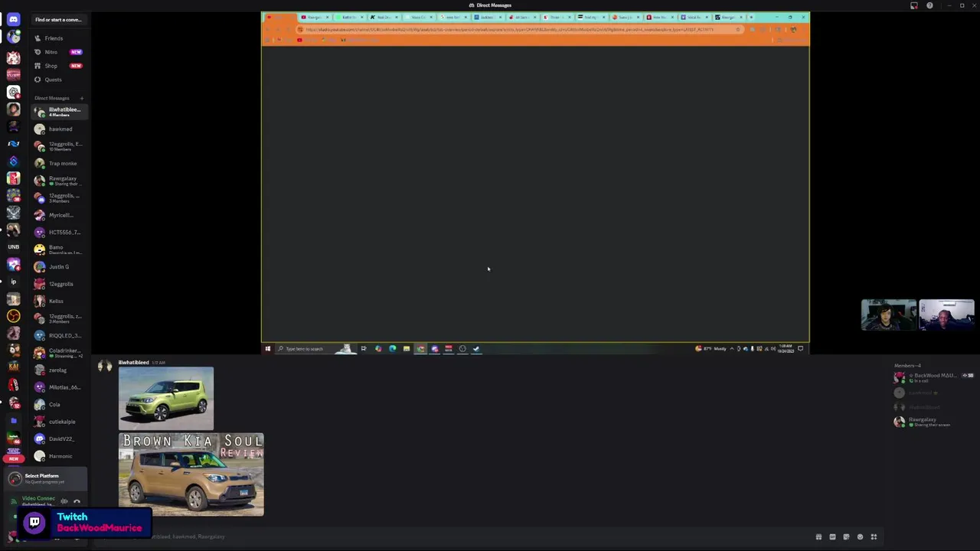Open the blue diamond server icon
The image size is (980, 551).
coord(13,161)
